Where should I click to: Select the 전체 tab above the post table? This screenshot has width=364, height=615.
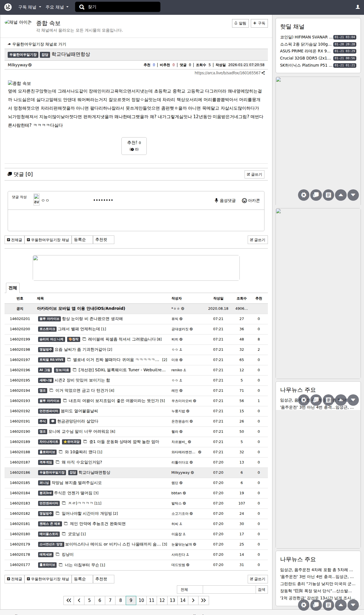click(13, 288)
